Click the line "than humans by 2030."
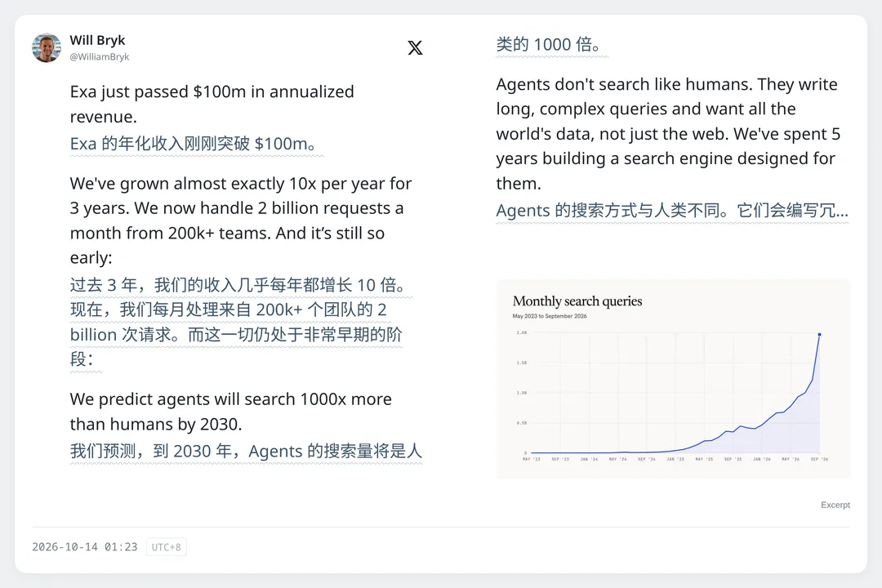Image resolution: width=882 pixels, height=588 pixels. [x=156, y=424]
